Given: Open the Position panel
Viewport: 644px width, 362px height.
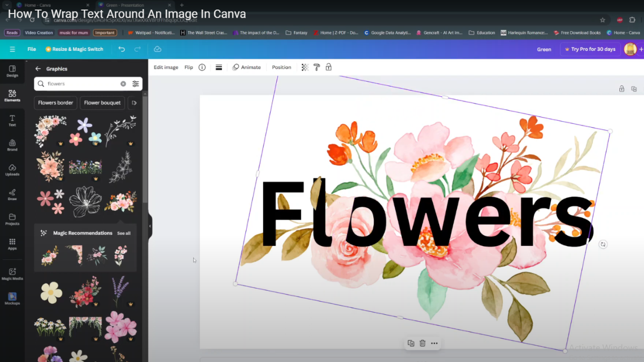Looking at the screenshot, I should 282,67.
